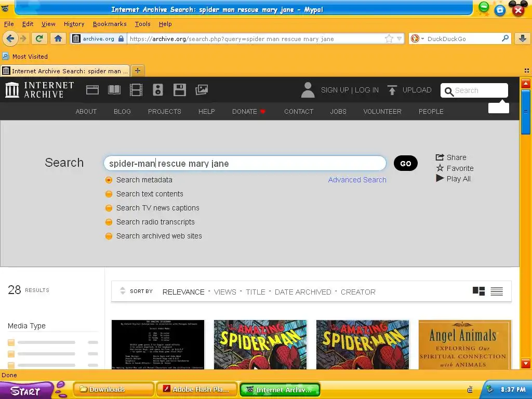
Task: Click the Play All triangle link
Action: [x=453, y=179]
